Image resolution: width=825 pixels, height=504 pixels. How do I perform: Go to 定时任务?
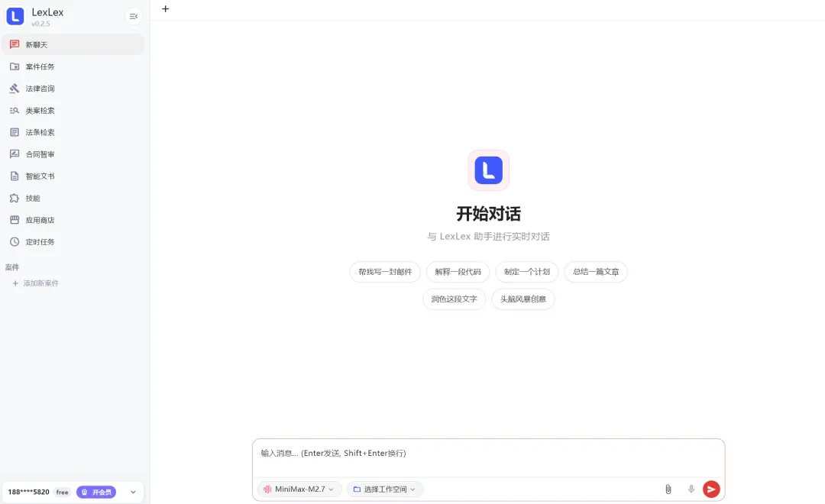click(73, 242)
